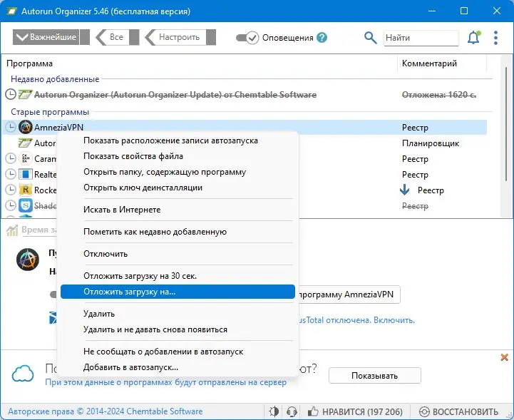The height and width of the screenshot is (420, 514).
Task: Choose Показать свойства файла menu item
Action: point(178,156)
